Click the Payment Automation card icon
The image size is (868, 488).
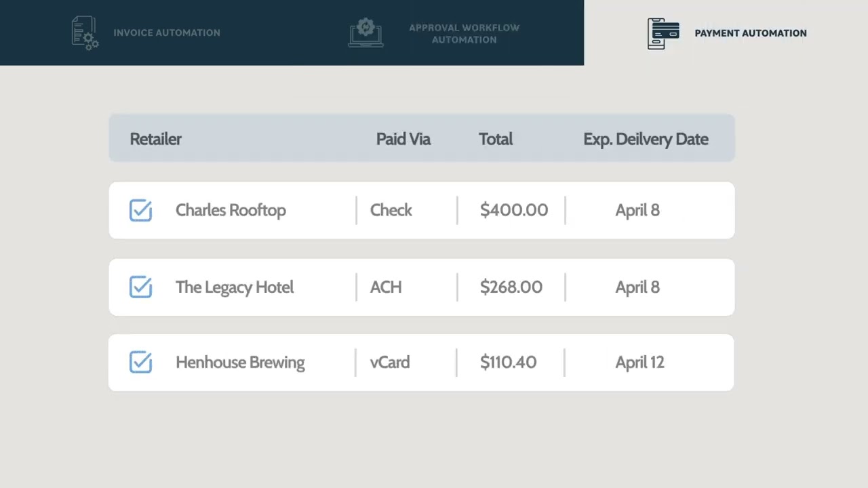tap(663, 33)
